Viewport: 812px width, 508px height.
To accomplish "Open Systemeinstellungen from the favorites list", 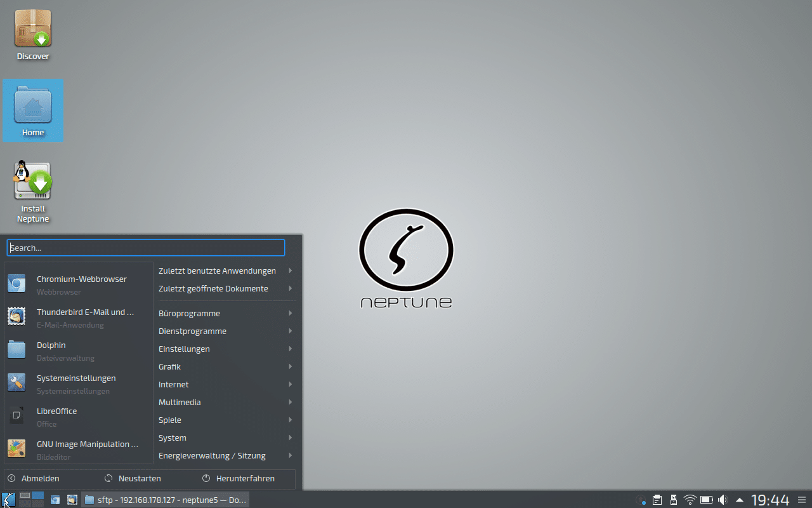I will pyautogui.click(x=79, y=384).
